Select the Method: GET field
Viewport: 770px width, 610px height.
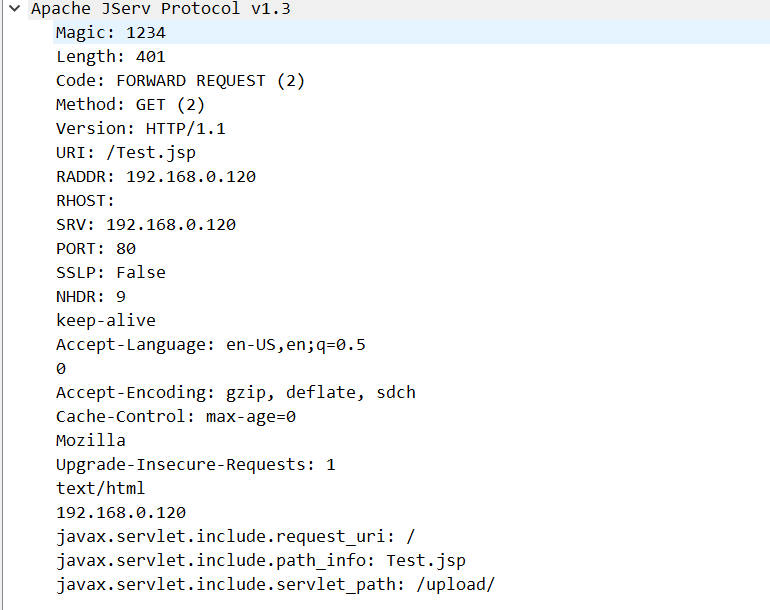(130, 105)
